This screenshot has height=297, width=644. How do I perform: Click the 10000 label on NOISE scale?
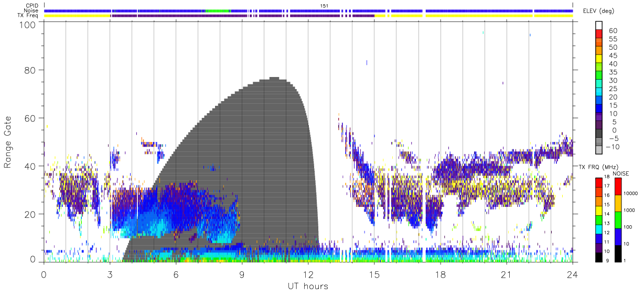(x=630, y=194)
